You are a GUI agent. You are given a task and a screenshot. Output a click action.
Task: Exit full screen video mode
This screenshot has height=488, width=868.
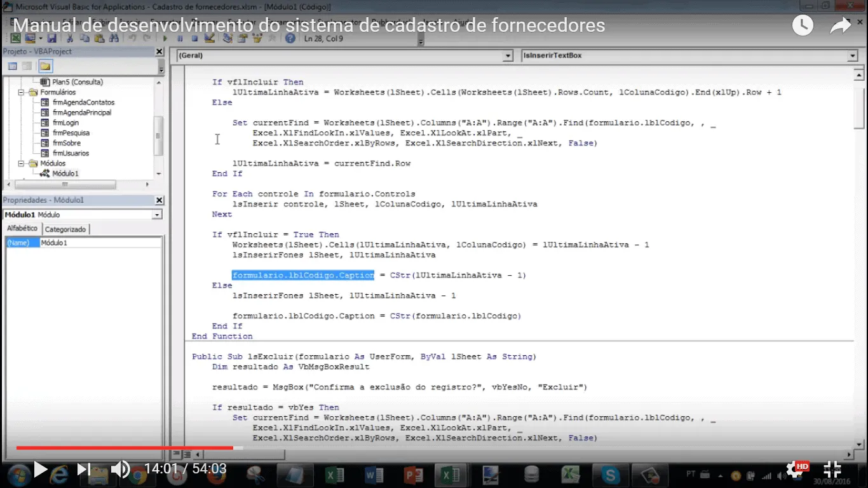tap(832, 469)
